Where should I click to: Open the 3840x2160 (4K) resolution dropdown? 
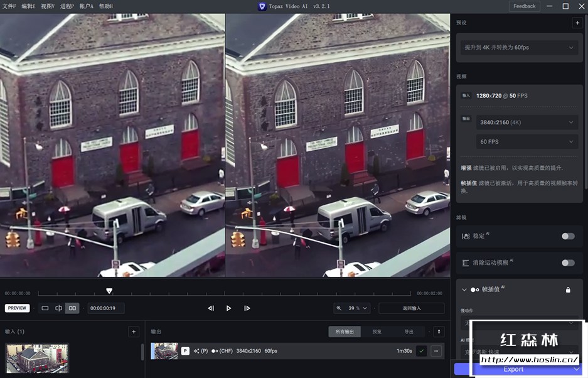[527, 122]
